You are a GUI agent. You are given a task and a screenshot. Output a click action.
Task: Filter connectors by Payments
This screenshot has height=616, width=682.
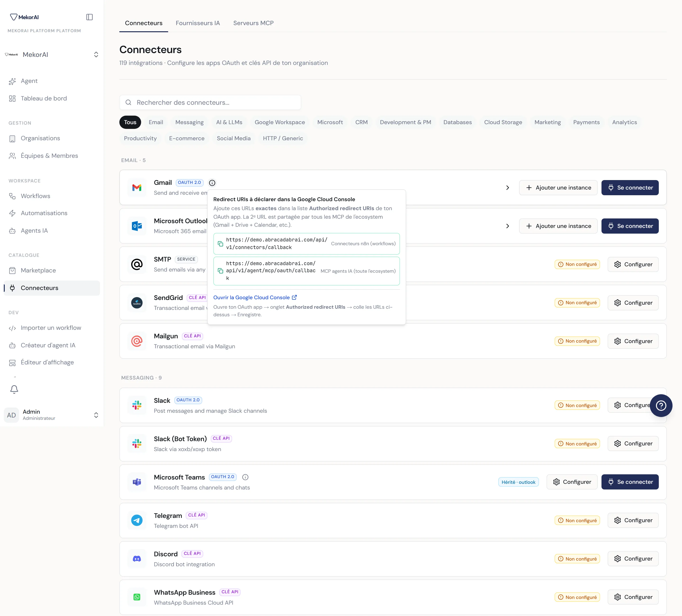[586, 122]
